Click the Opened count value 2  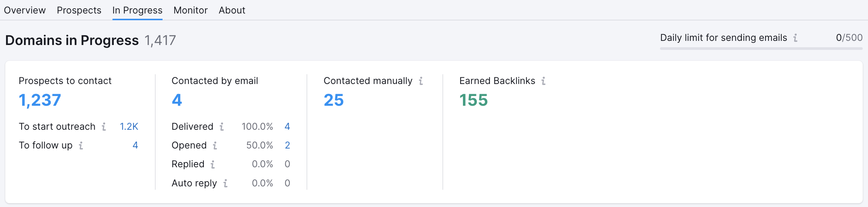(x=287, y=145)
